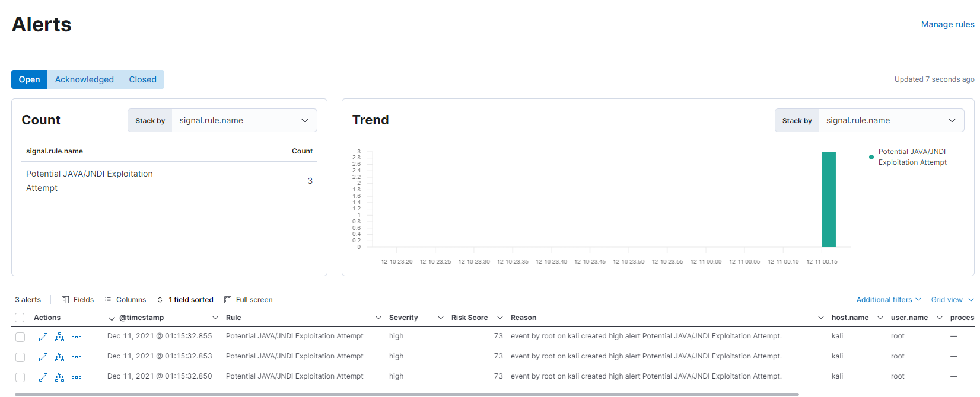Image resolution: width=980 pixels, height=397 pixels.
Task: Click the signal.rule.name column header in Count panel
Action: [55, 151]
